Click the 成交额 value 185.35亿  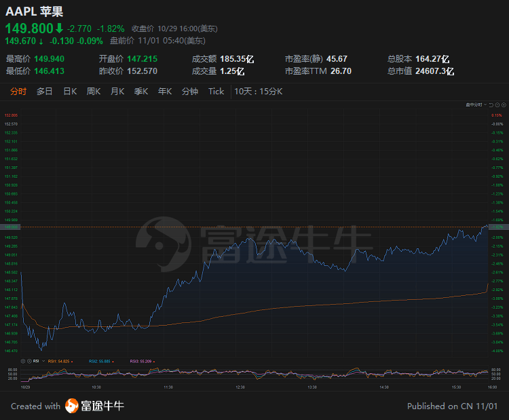(x=237, y=59)
